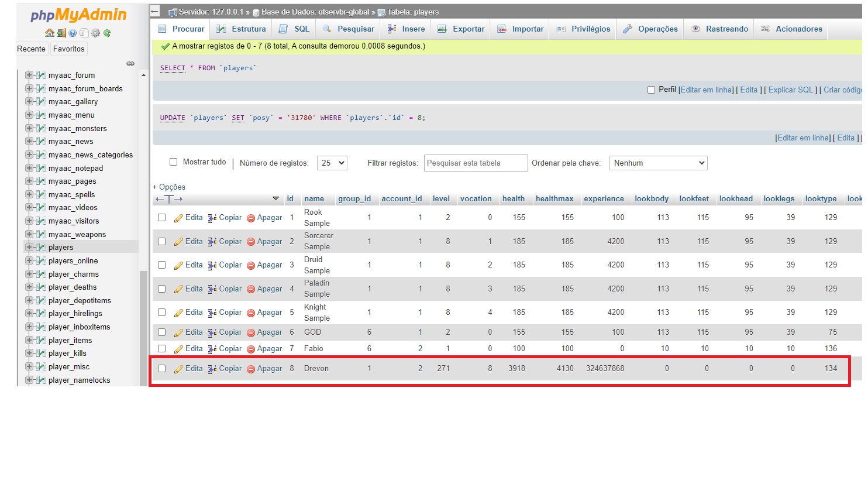This screenshot has width=868, height=501.
Task: Expand the player_charms tree node
Action: [x=29, y=274]
